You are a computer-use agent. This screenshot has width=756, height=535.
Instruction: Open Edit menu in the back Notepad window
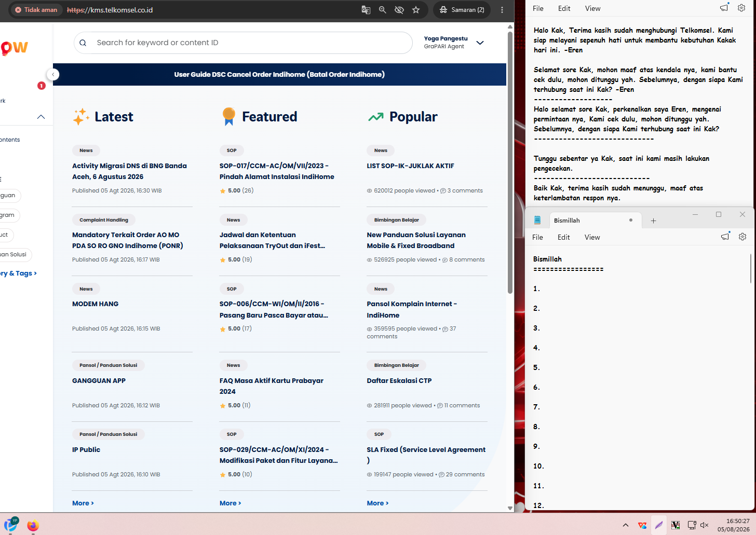click(x=564, y=8)
